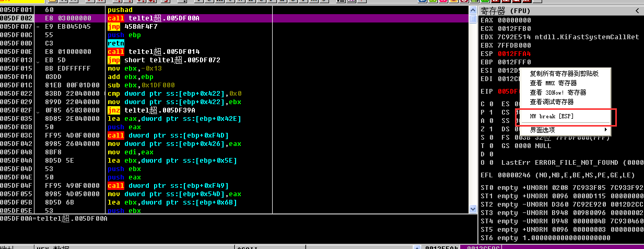
Task: Choose 查看调试寄存器 from context menu
Action: (x=552, y=102)
